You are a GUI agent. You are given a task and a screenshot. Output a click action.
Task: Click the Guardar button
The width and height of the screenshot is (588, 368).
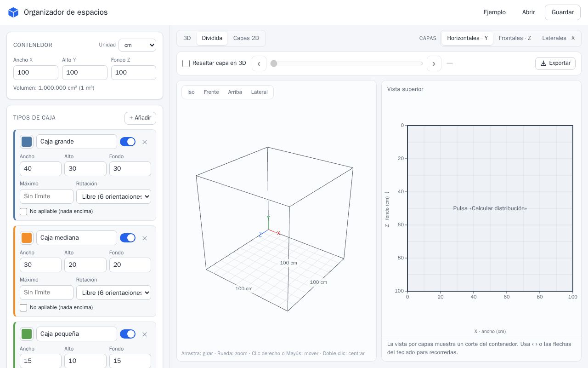point(563,12)
